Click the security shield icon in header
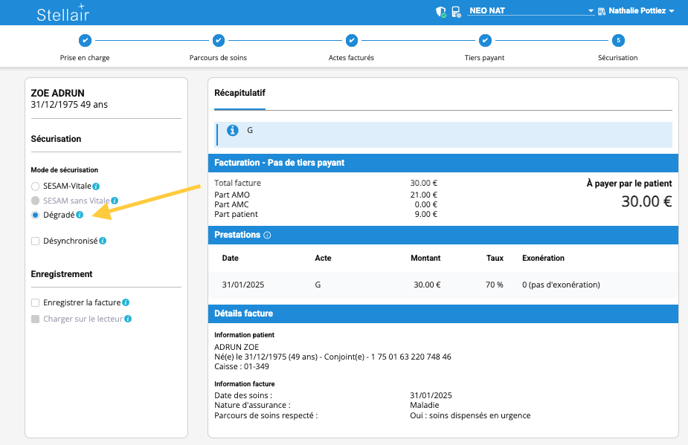 coord(441,12)
